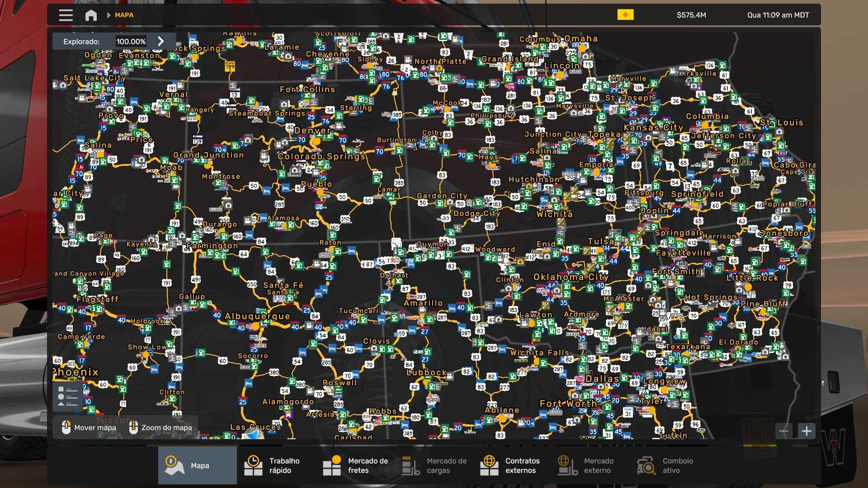Expand the Explorado percentage arrow
The image size is (868, 488).
click(161, 41)
